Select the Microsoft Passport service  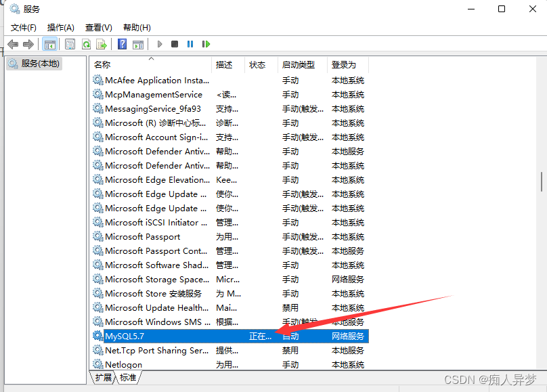click(x=230, y=237)
